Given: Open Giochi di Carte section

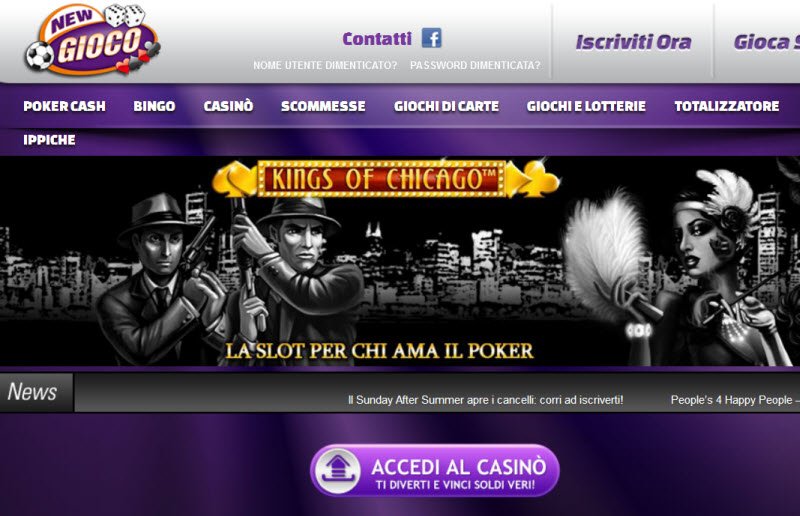Looking at the screenshot, I should coord(446,106).
